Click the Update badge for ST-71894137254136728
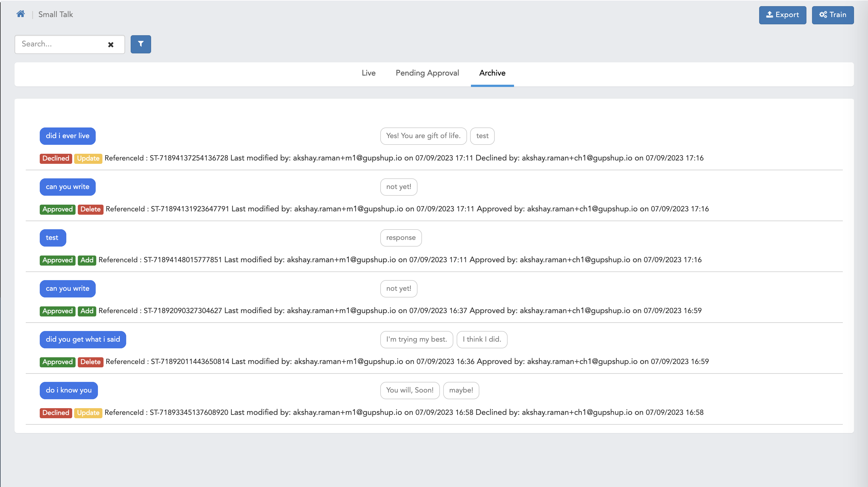This screenshot has width=868, height=487. pos(88,159)
